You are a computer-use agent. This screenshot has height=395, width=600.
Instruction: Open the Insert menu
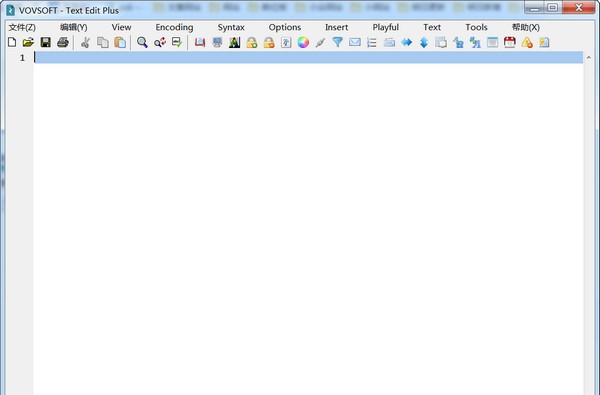pos(337,27)
